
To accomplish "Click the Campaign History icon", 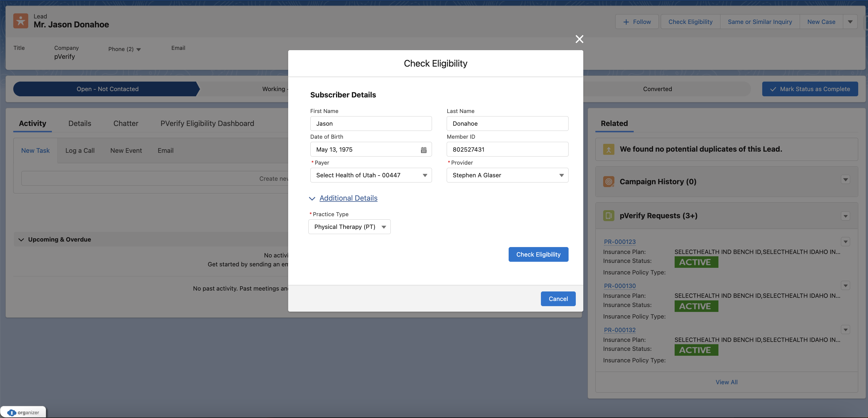I will (x=609, y=182).
